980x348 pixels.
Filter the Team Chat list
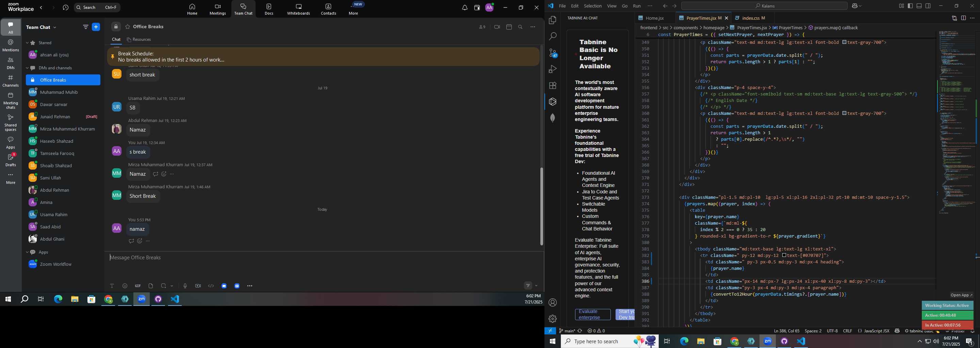coord(85,27)
